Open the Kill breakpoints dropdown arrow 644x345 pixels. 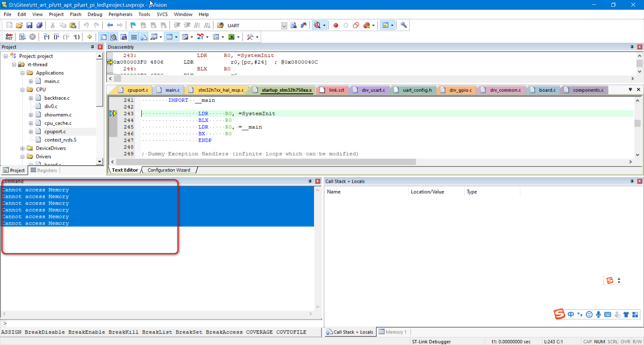(x=373, y=25)
